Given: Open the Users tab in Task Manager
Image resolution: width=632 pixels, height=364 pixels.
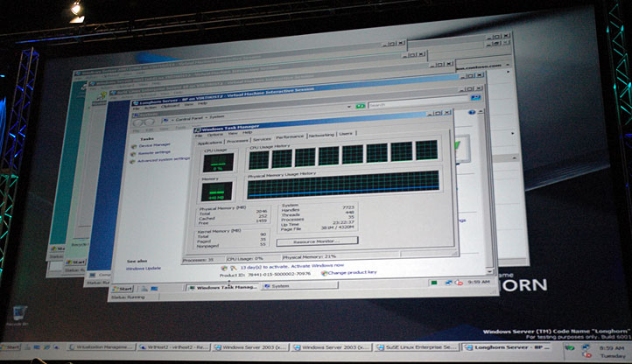Looking at the screenshot, I should [346, 134].
